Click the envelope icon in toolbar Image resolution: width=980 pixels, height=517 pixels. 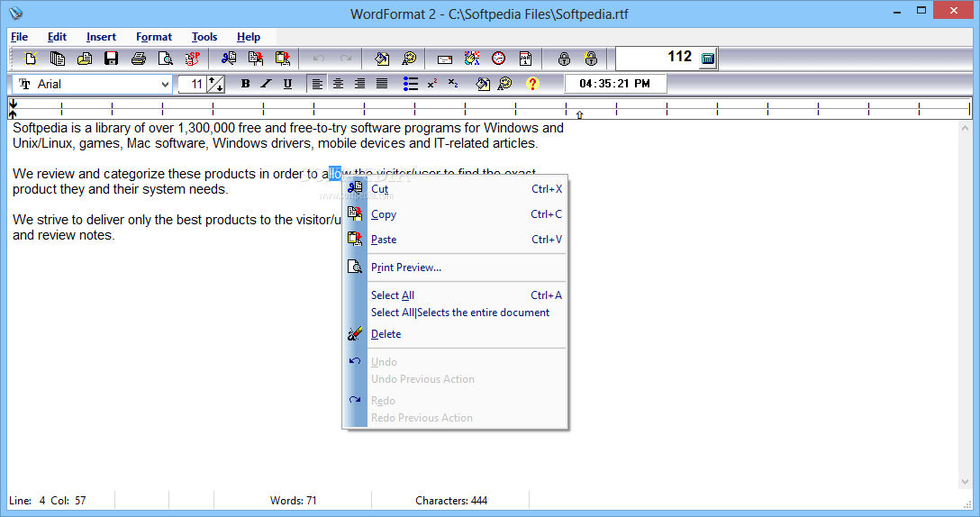click(x=445, y=59)
